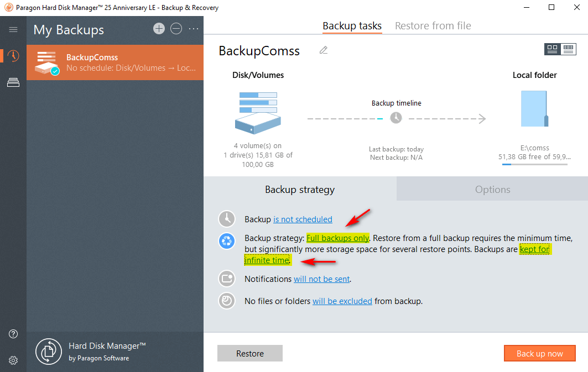Click the notifications icon in strategy list
Screen dimensions: 588x372
pos(227,279)
